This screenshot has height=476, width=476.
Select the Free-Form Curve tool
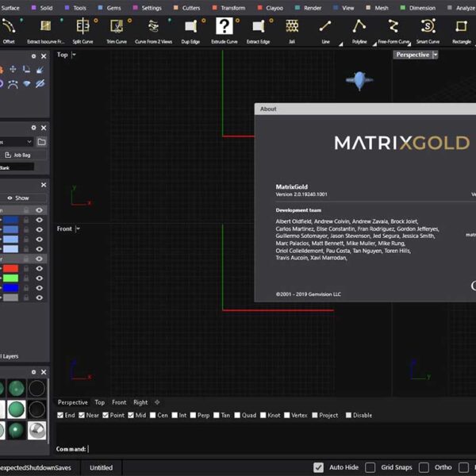click(393, 30)
